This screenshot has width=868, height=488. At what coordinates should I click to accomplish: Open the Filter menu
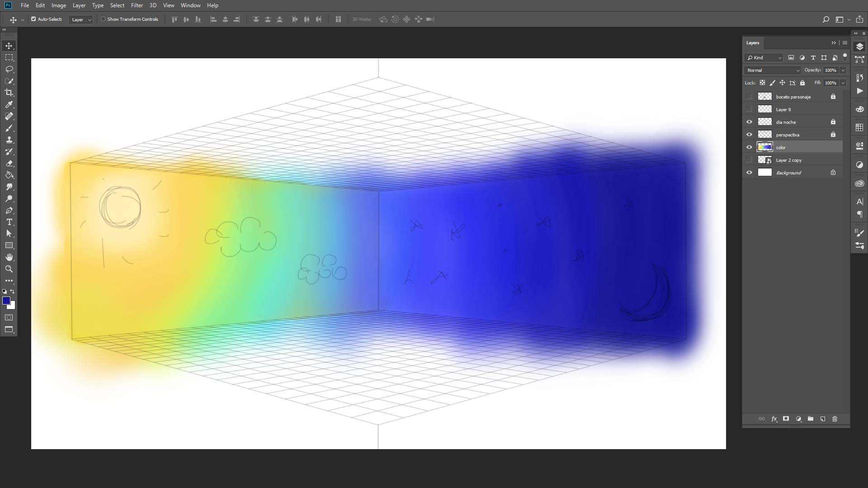[x=137, y=5]
